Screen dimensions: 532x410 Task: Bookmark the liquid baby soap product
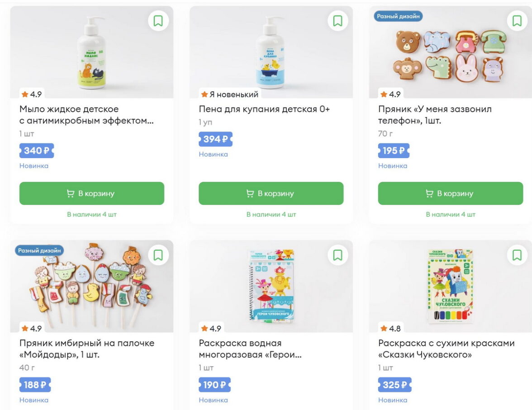(158, 21)
